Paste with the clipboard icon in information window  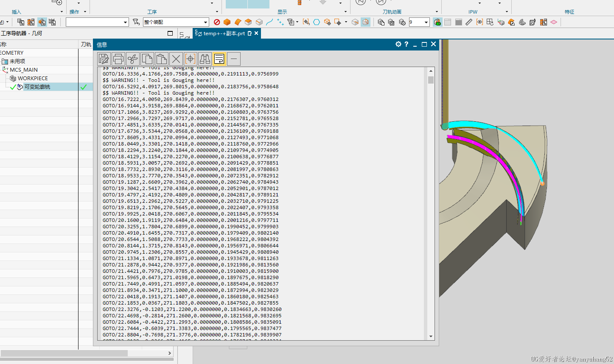coord(162,59)
